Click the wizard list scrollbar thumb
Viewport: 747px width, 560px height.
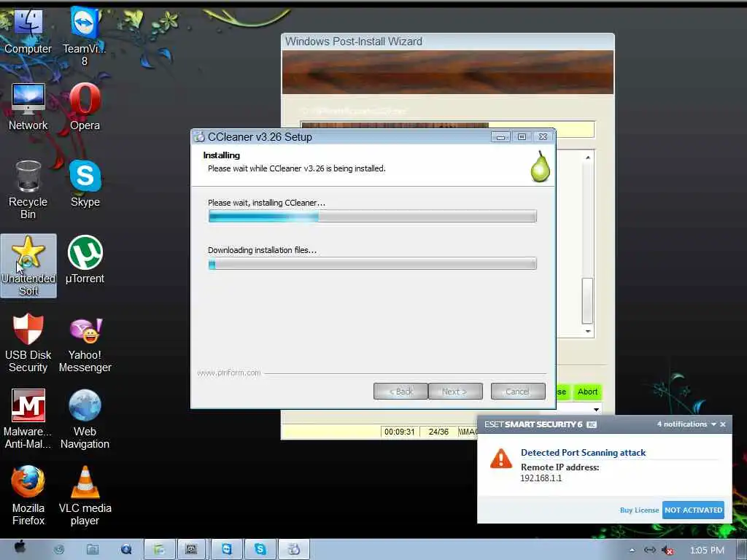[587, 301]
